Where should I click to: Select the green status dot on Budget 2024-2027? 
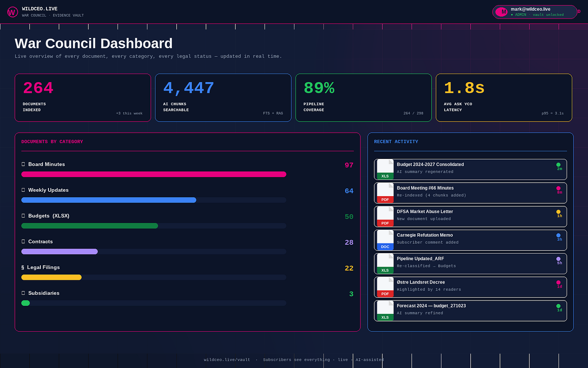(559, 165)
